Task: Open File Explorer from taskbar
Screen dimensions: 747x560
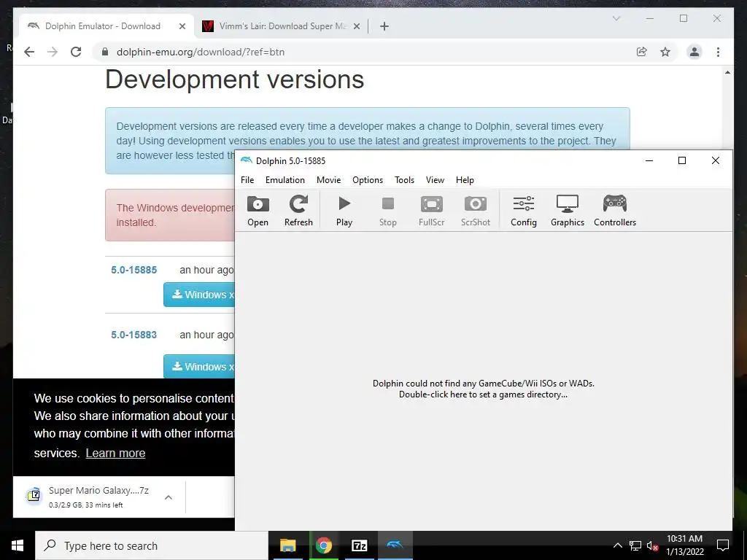Action: tap(287, 545)
